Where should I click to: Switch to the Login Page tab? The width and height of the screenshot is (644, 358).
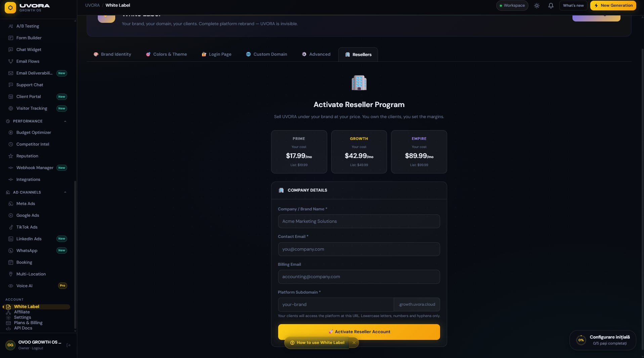pos(216,54)
